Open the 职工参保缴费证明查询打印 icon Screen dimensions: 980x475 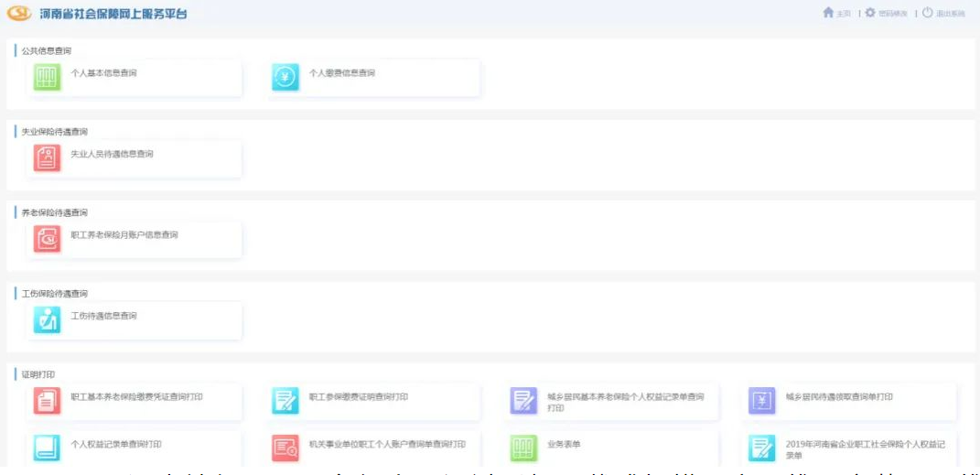[285, 401]
